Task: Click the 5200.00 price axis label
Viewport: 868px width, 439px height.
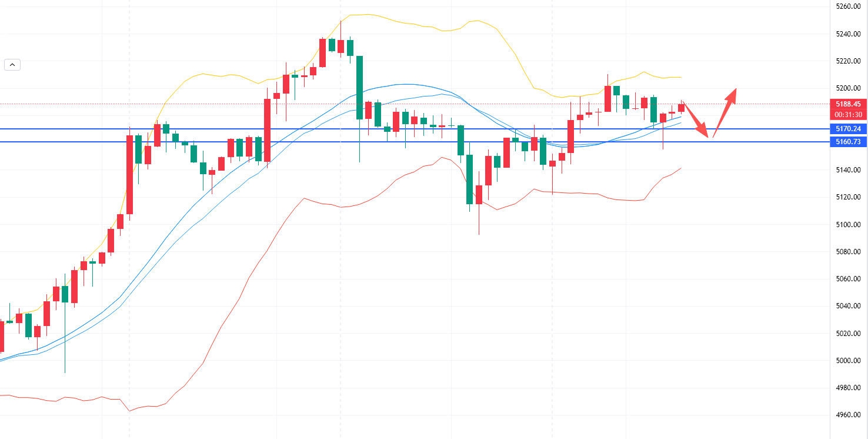Action: pos(848,88)
